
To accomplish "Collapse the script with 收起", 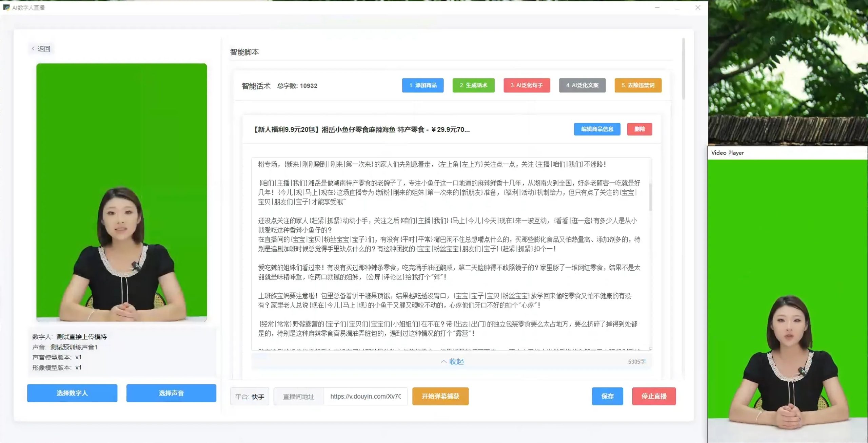I will click(x=452, y=361).
